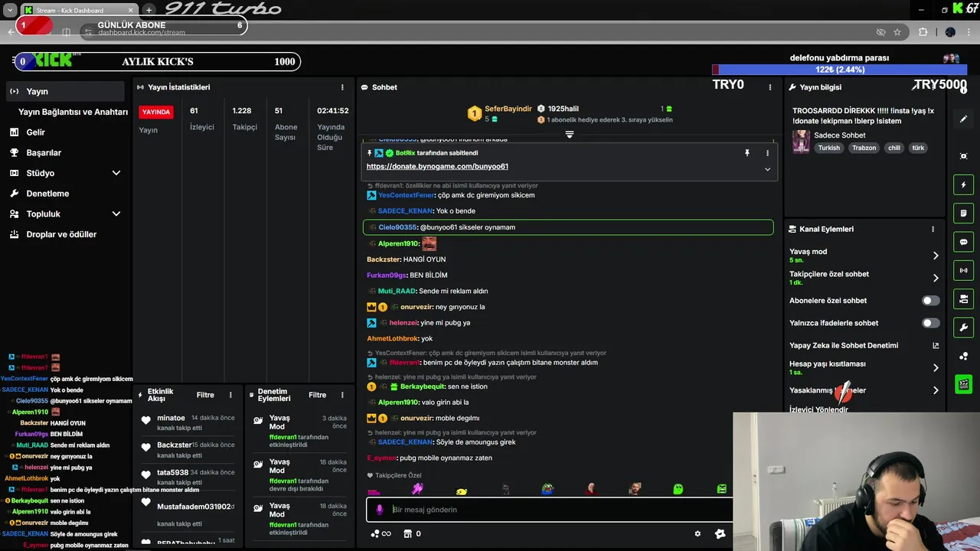Screen dimensions: 980x551
Task: Click Backzster follow event in activity feed
Action: [187, 450]
